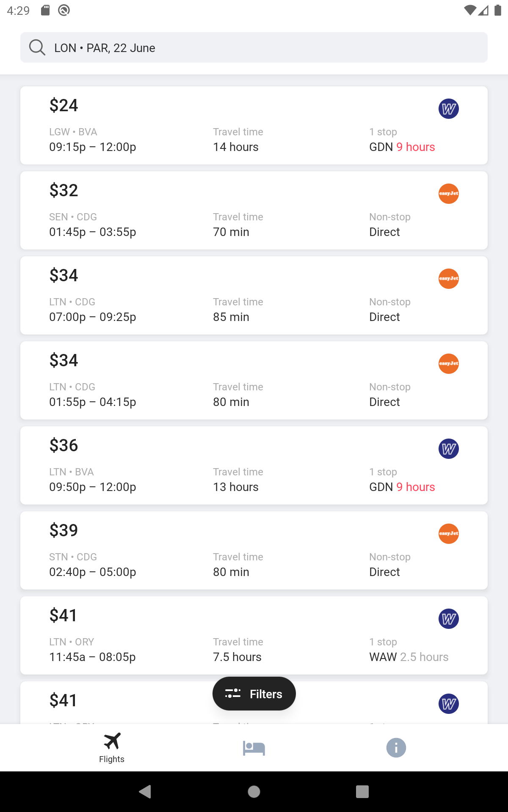Tap Wizz Air logo on $36 flight
The width and height of the screenshot is (508, 812).
(449, 449)
